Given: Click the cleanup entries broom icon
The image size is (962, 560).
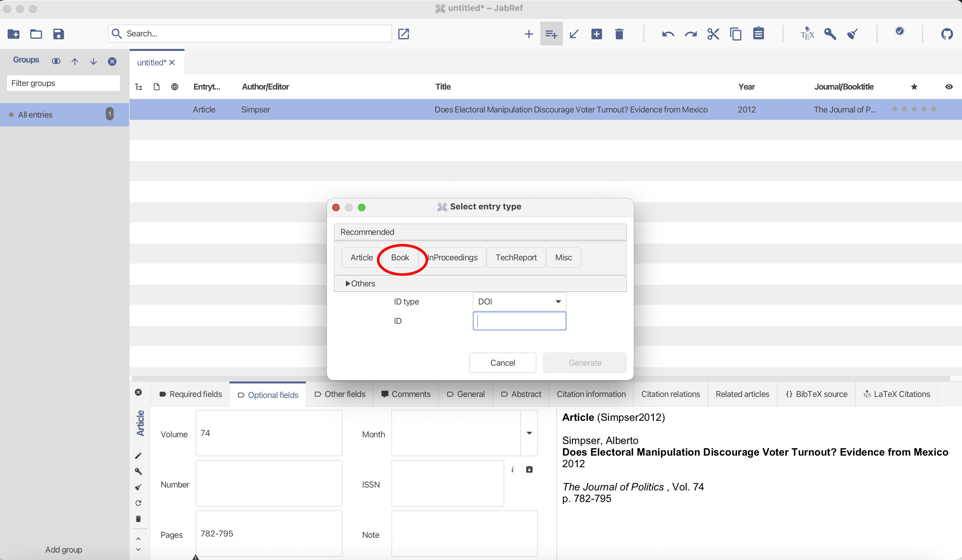Looking at the screenshot, I should (852, 34).
